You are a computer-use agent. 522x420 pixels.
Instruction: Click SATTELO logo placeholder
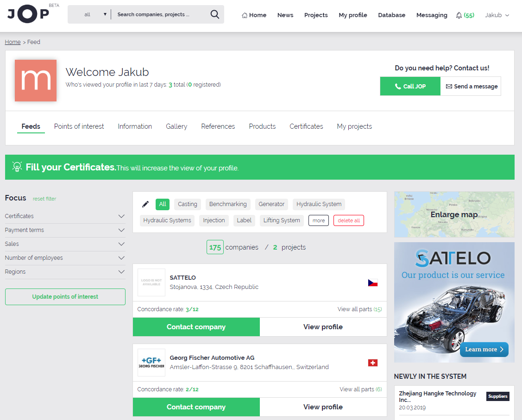[x=151, y=282]
